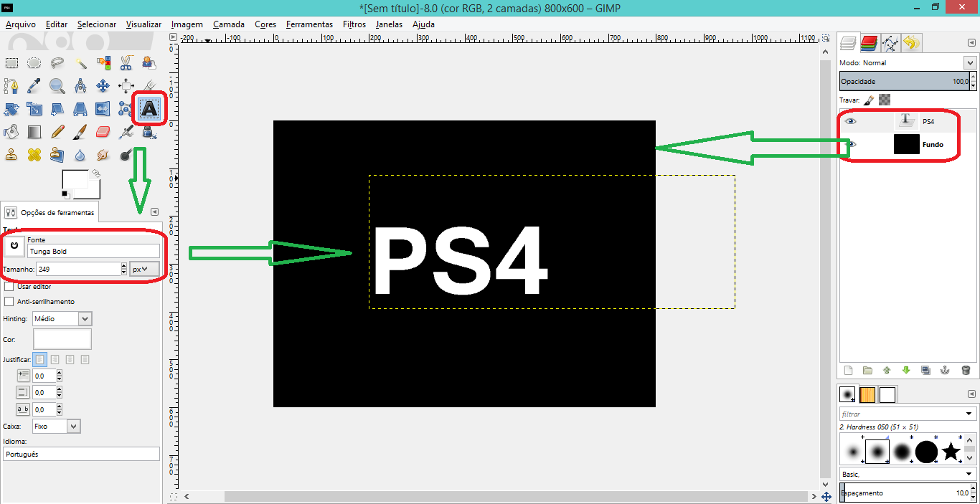Image resolution: width=980 pixels, height=504 pixels.
Task: Switch to the Channels tab
Action: (870, 43)
